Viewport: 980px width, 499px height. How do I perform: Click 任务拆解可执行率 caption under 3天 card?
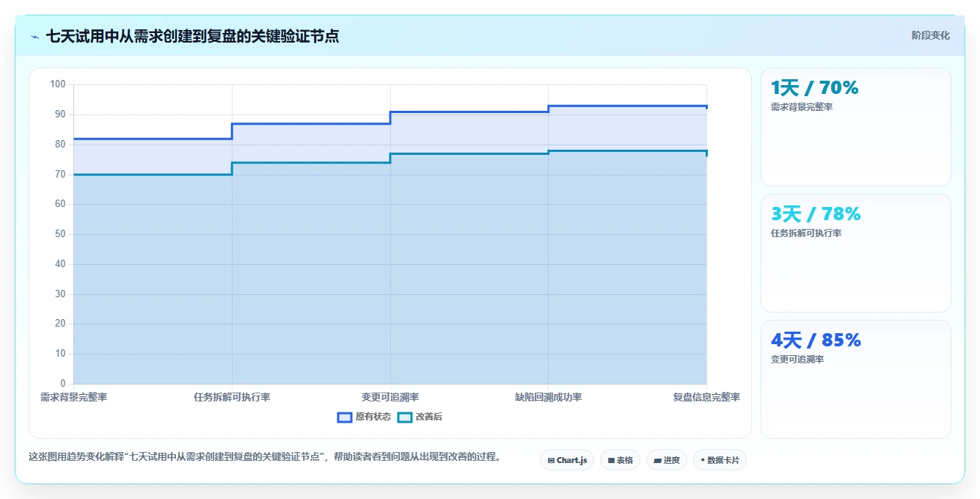(x=806, y=233)
